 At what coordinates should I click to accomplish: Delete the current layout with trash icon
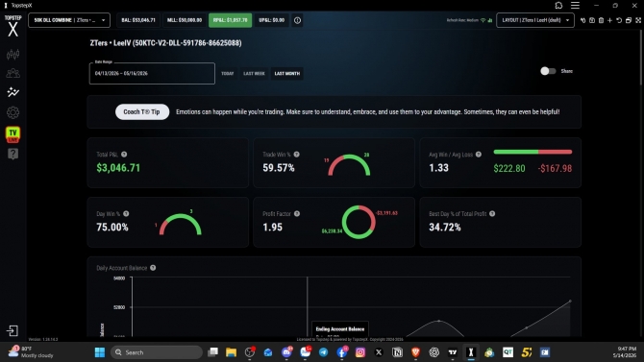pos(601,20)
